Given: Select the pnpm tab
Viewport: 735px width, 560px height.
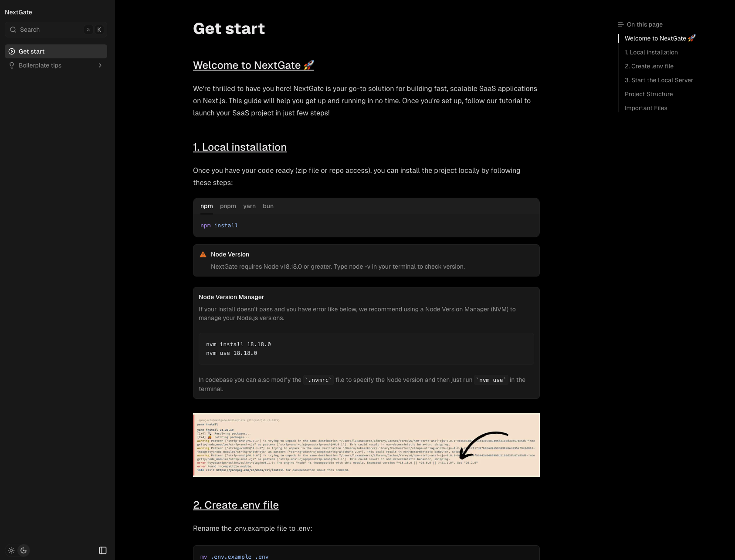Looking at the screenshot, I should [228, 206].
